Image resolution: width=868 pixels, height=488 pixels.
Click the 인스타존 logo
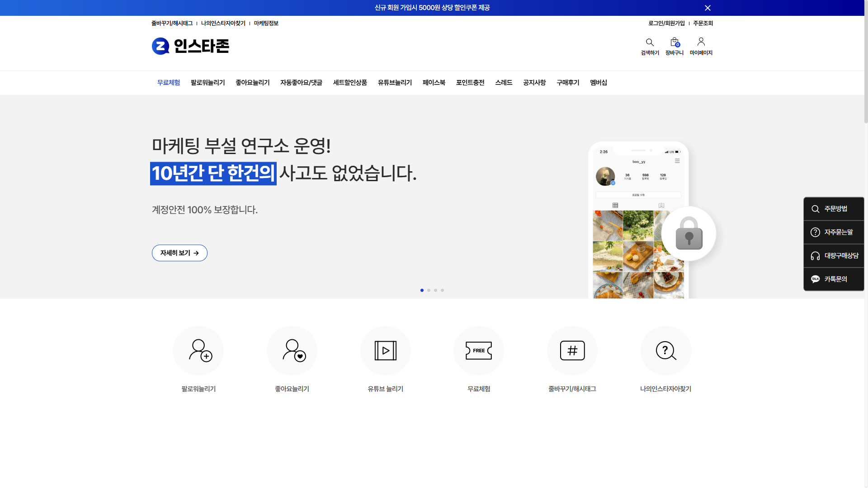pos(190,46)
